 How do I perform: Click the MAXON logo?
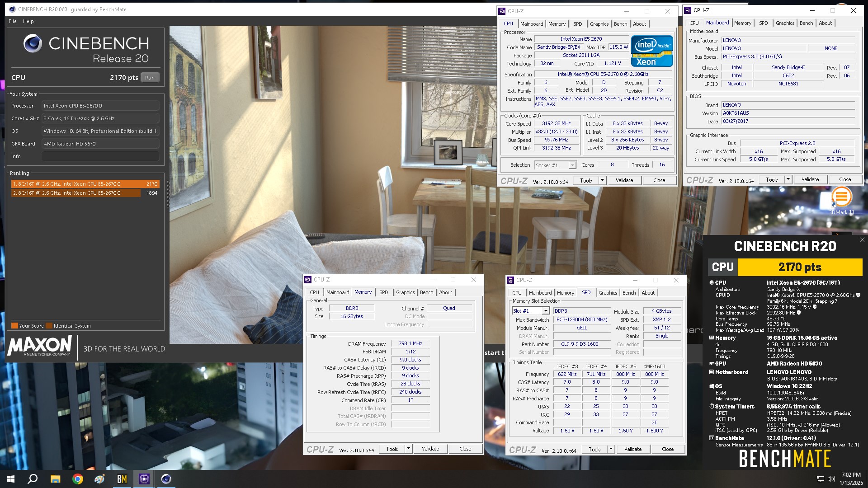(x=39, y=346)
